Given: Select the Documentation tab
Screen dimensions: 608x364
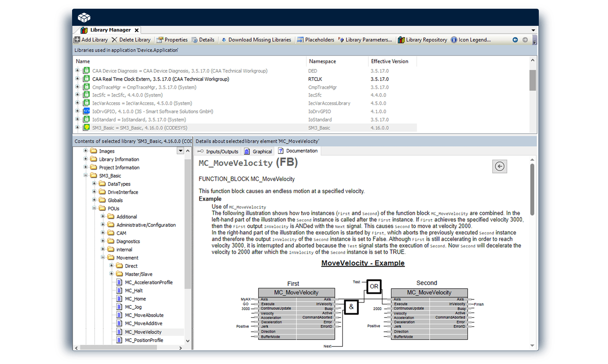Looking at the screenshot, I should [298, 151].
